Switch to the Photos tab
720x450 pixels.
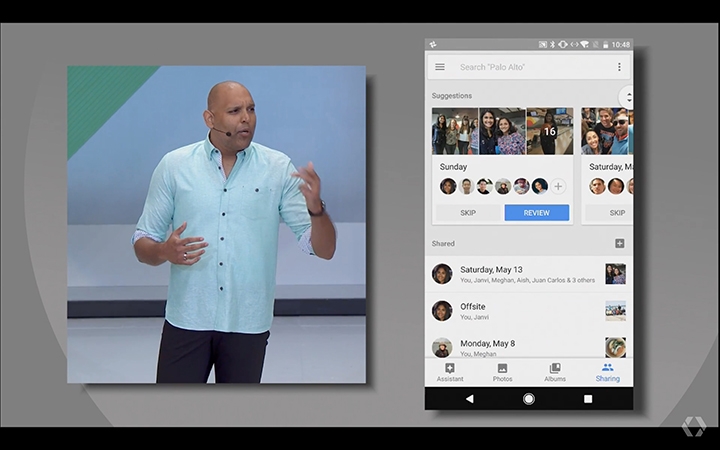[502, 372]
